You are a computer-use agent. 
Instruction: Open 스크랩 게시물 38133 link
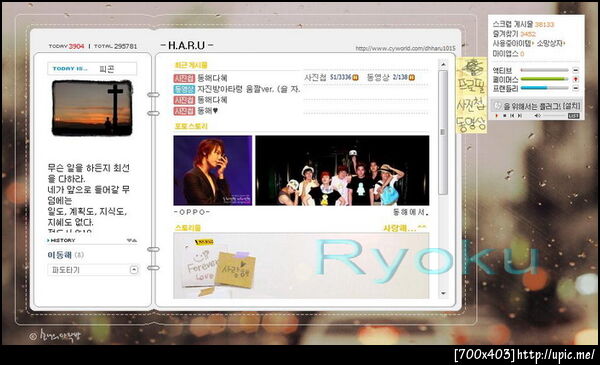point(523,24)
